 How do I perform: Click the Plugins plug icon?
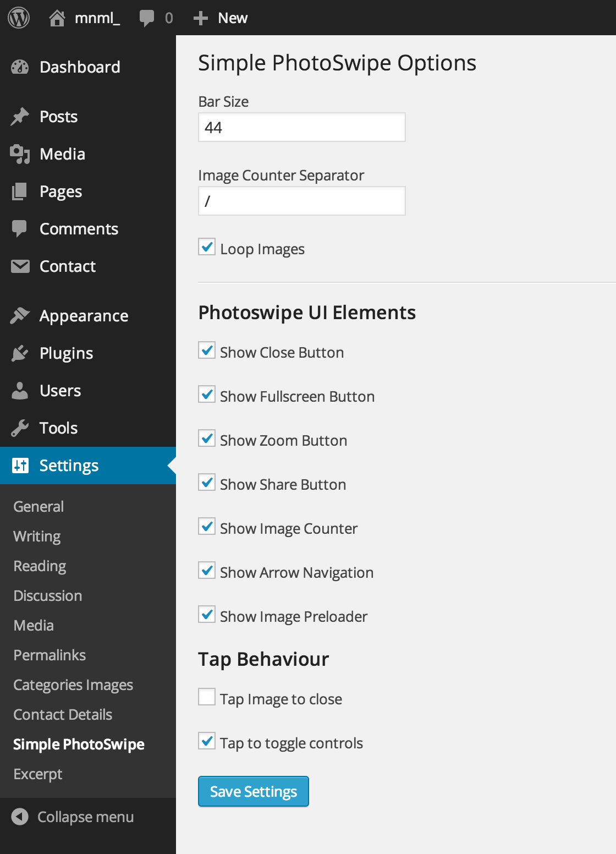(20, 353)
